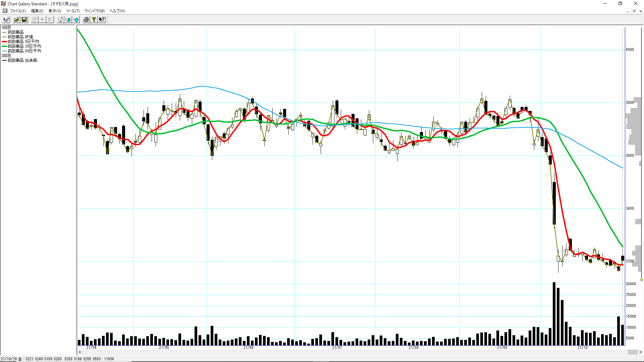Open the ツール(T) menu
This screenshot has height=362, width=644.
[73, 11]
